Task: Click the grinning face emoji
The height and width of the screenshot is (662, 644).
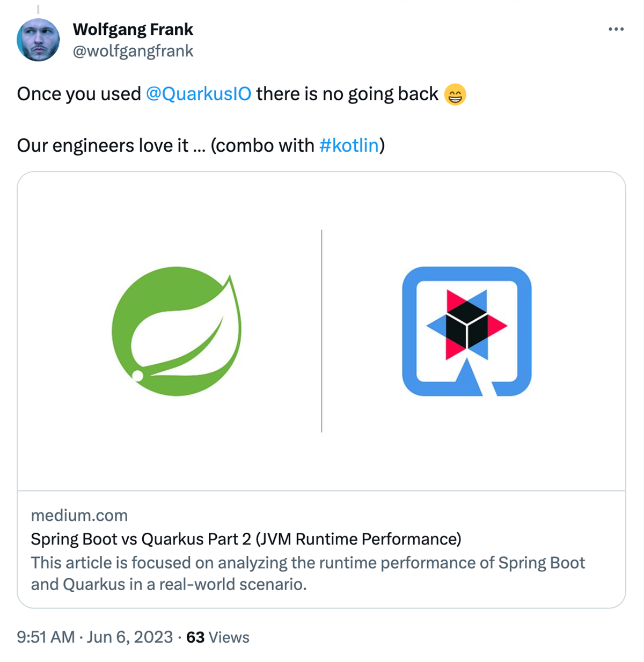Action: coord(455,95)
